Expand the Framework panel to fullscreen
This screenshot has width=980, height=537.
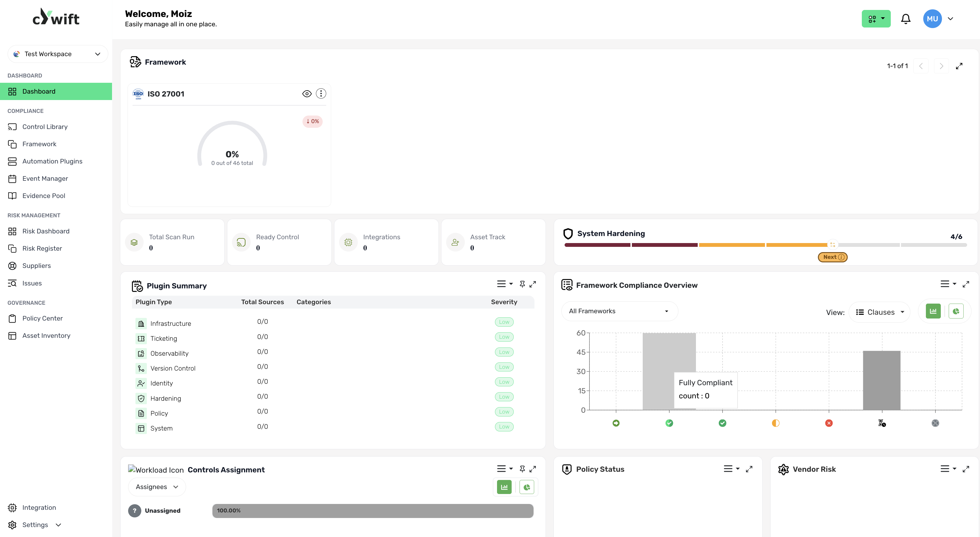click(x=959, y=66)
